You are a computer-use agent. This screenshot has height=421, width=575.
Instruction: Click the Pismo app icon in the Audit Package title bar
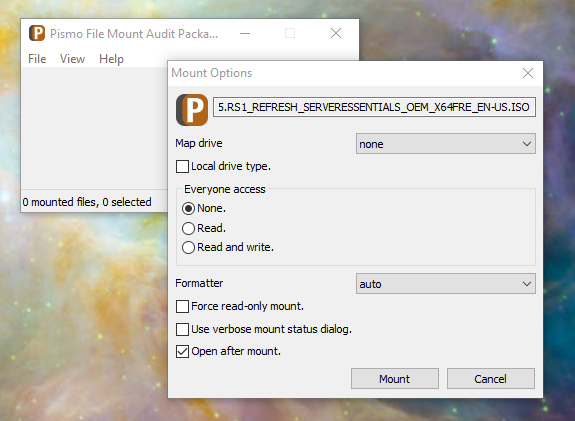pyautogui.click(x=37, y=33)
